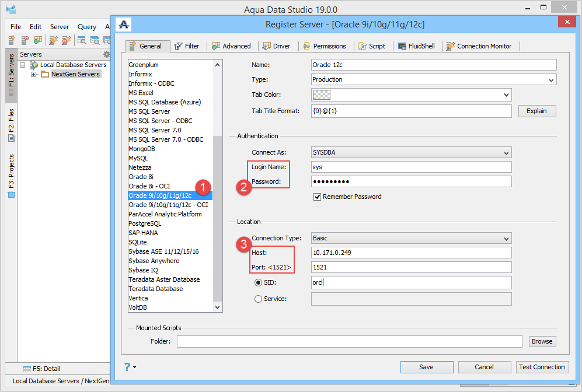Click the NextGen Servers folder icon
The width and height of the screenshot is (582, 392).
coord(45,74)
